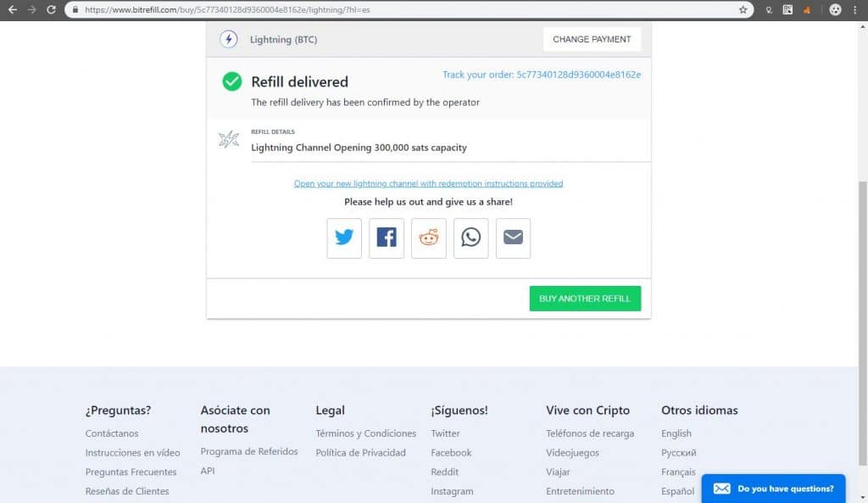
Task: Open Entretenimiento footer link
Action: [x=580, y=491]
